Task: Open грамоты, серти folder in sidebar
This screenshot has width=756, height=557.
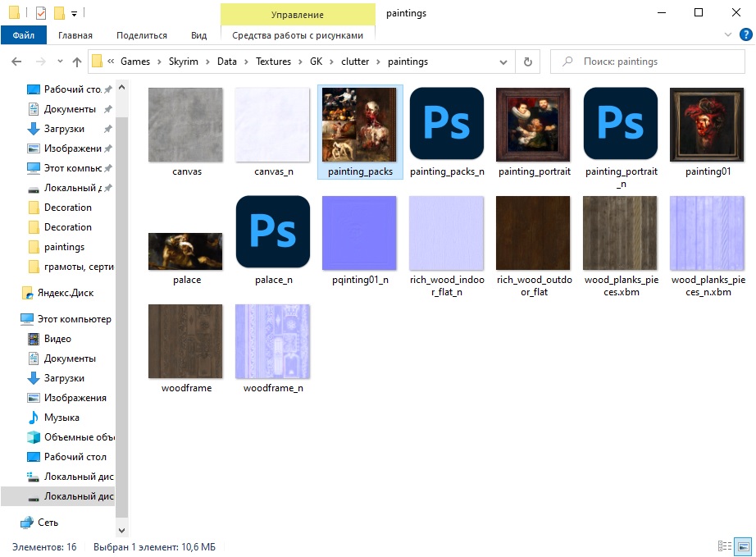Action: click(71, 267)
